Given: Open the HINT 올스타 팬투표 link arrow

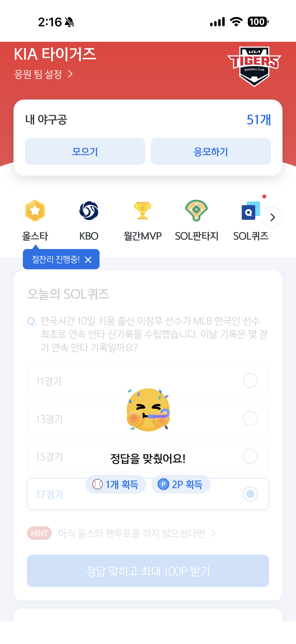Looking at the screenshot, I should point(213,533).
